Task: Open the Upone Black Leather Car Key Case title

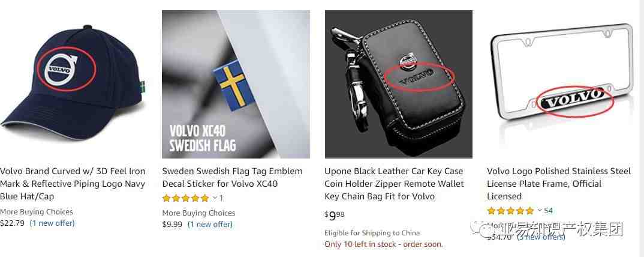Action: tap(394, 184)
